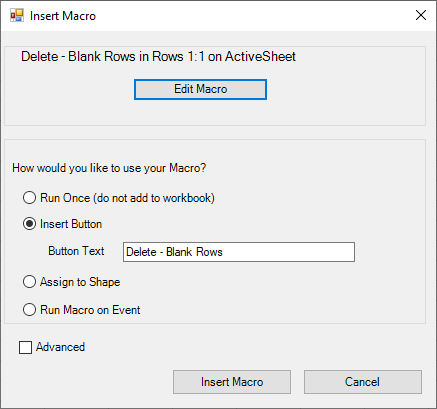Dismiss the dialog using Cancel
This screenshot has width=437, height=409.
click(363, 382)
